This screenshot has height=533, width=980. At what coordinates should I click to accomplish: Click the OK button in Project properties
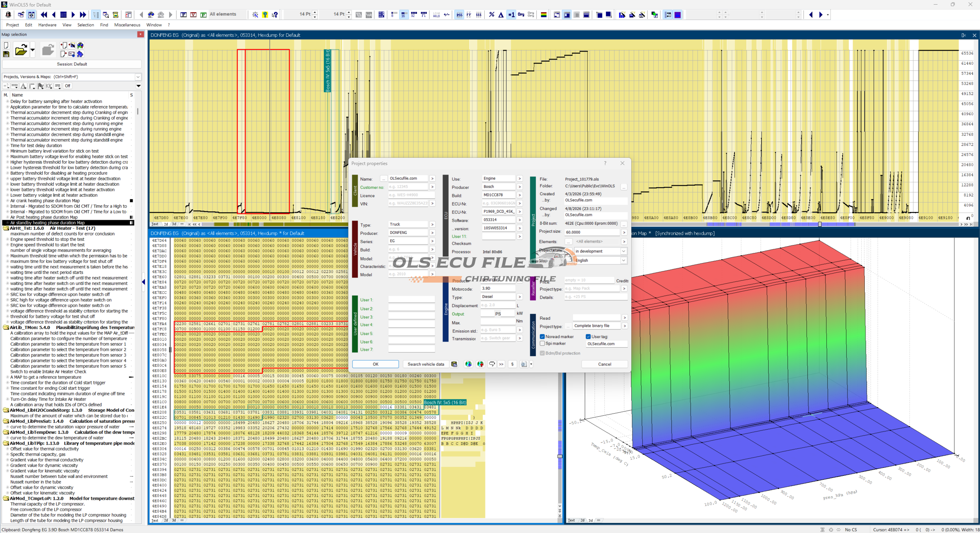375,364
